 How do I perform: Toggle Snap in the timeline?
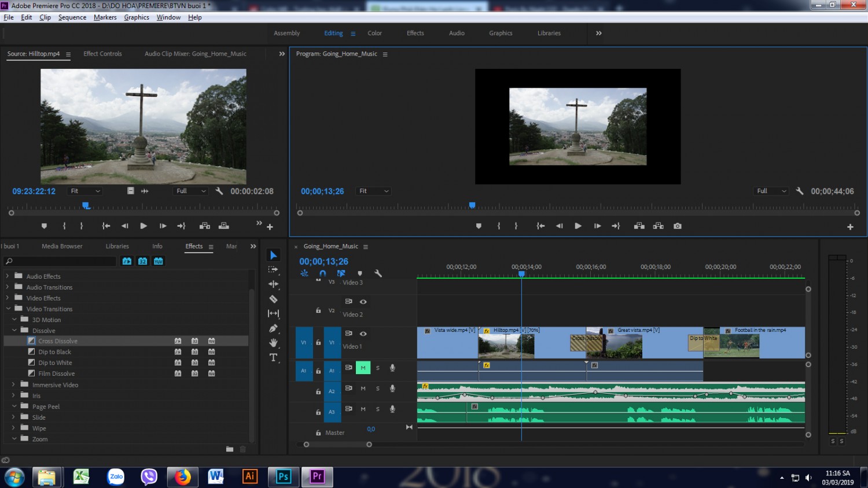click(x=322, y=273)
